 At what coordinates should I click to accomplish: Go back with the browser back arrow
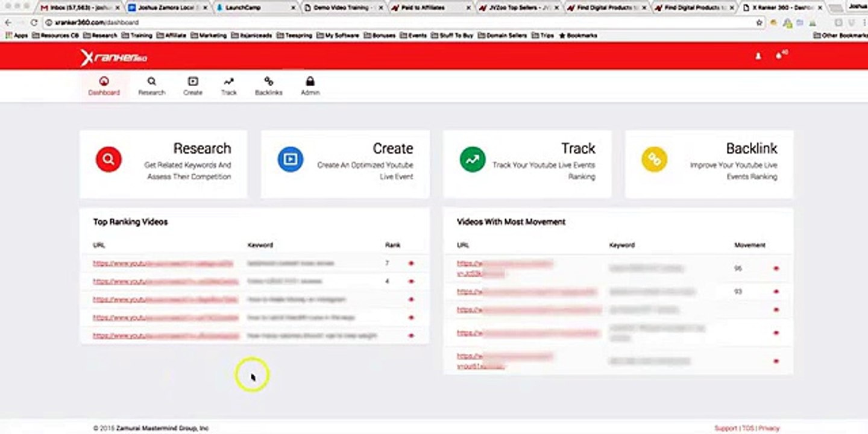pos(8,22)
